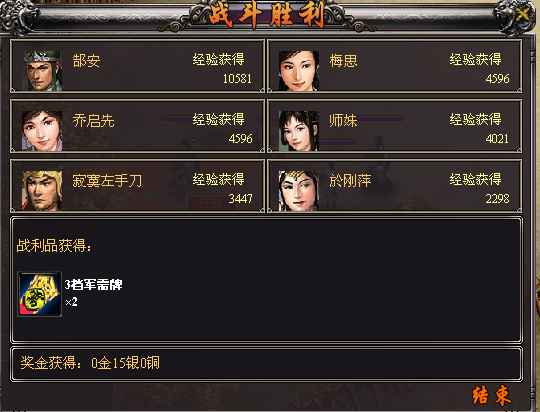Click the 3档军需牌 item name text
540x412 pixels.
(x=93, y=285)
